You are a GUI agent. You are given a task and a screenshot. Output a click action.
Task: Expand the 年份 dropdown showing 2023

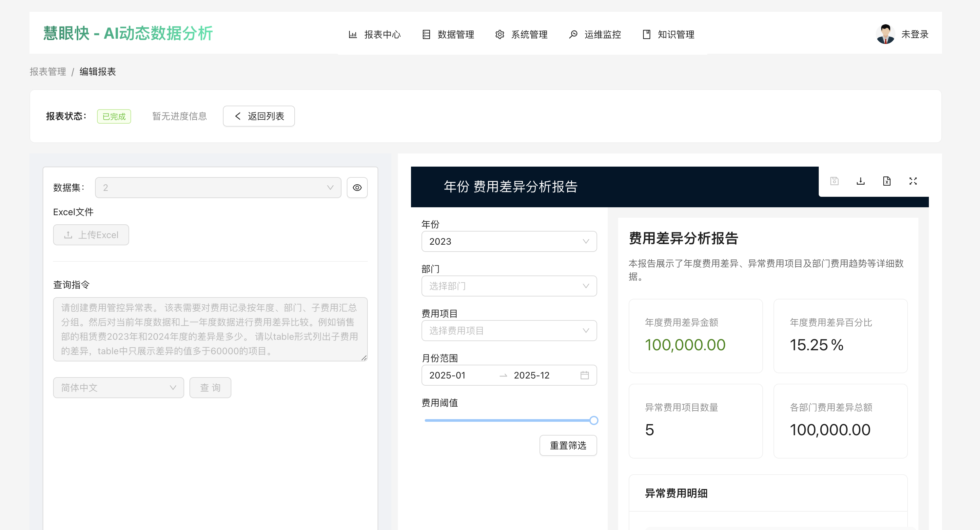tap(509, 241)
